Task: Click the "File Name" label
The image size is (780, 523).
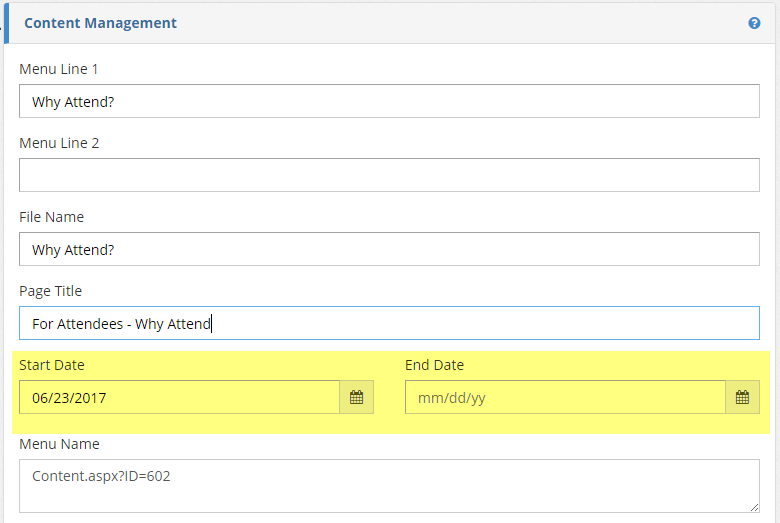Action: pos(51,217)
